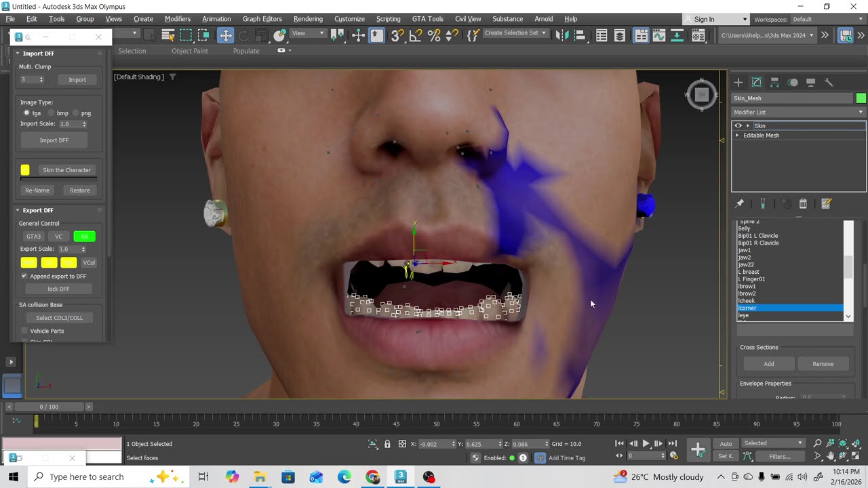Switch to the Object Paint ribbon tab
Screen dimensions: 868x488
190,51
